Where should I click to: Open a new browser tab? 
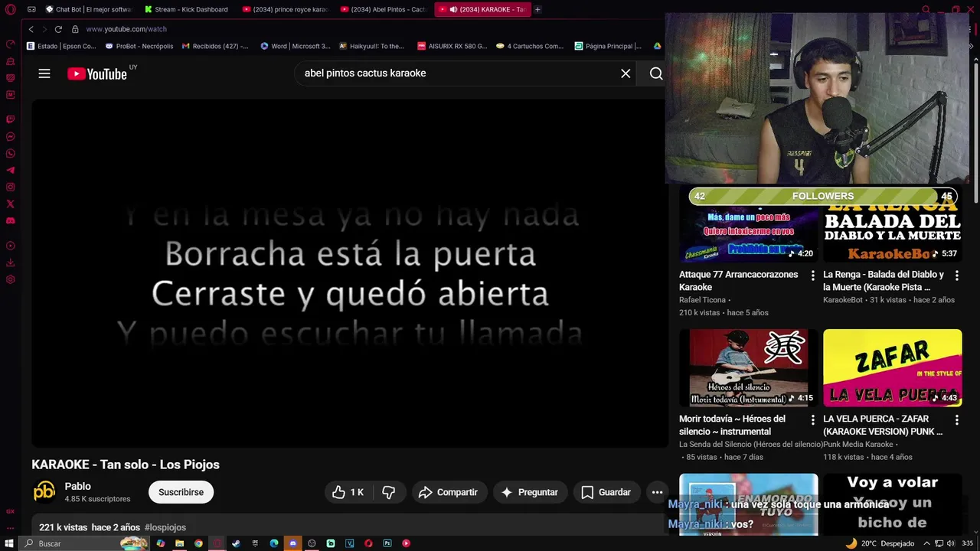(x=537, y=9)
